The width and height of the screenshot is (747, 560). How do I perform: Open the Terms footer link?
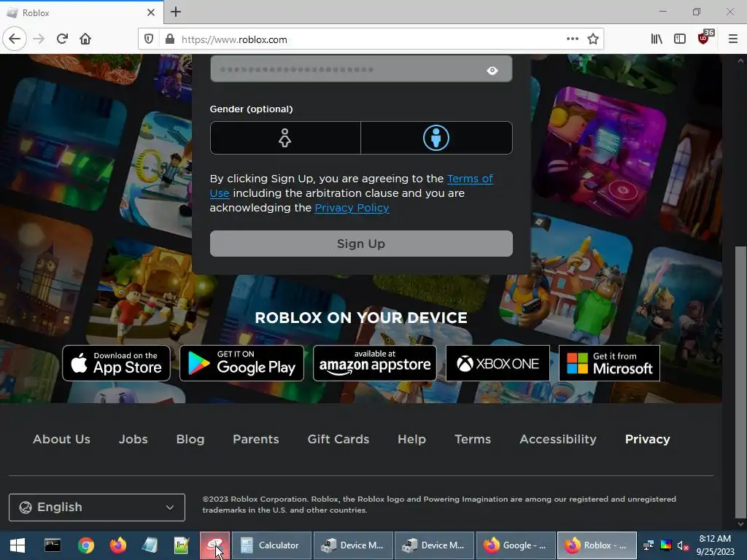(x=473, y=439)
